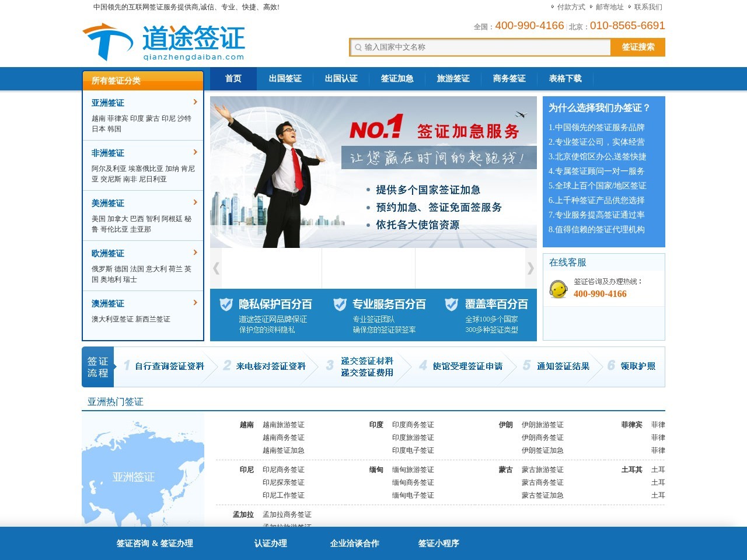This screenshot has height=560, width=747.
Task: Click the carousel right arrow
Action: pyautogui.click(x=530, y=268)
